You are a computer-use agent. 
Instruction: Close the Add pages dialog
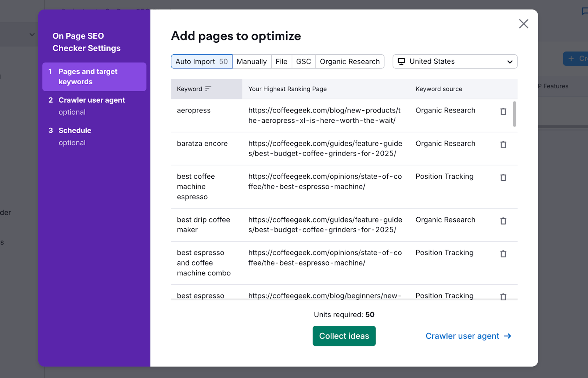point(523,24)
